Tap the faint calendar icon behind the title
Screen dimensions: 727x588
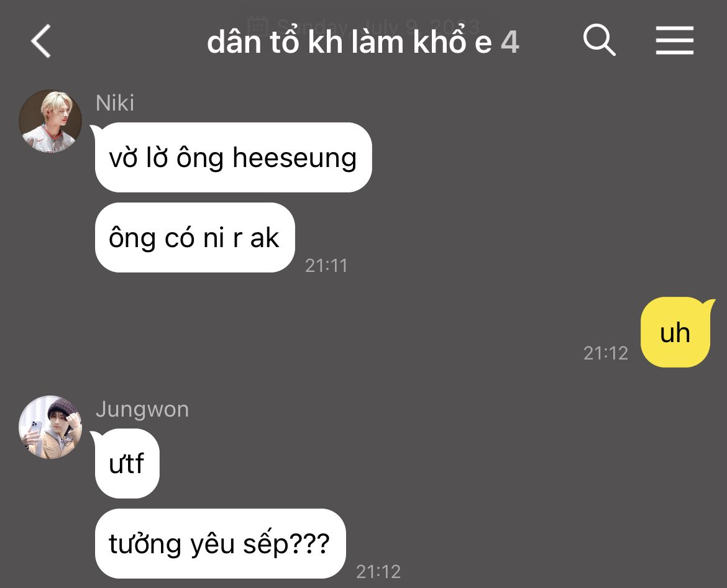click(258, 25)
